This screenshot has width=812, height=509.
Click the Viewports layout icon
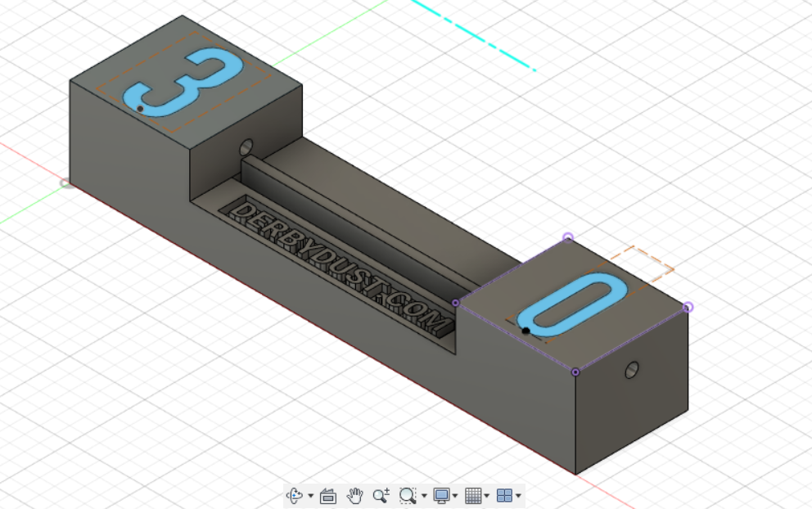click(x=504, y=495)
